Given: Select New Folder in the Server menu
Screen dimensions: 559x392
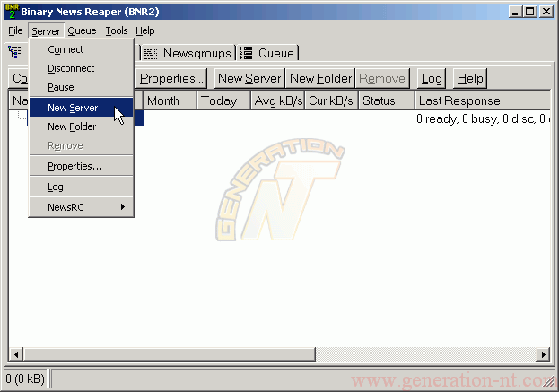Looking at the screenshot, I should tap(82, 126).
